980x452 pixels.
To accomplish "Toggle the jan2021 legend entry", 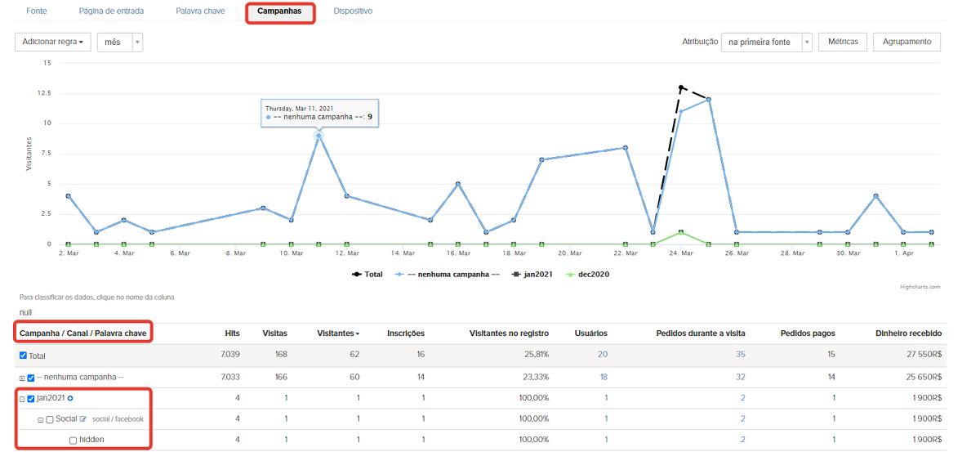I will pyautogui.click(x=531, y=275).
